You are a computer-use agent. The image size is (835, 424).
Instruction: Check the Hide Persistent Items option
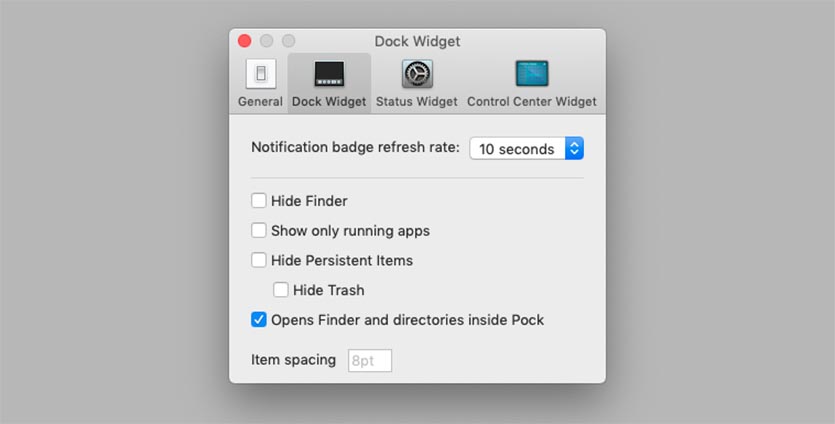pos(259,260)
